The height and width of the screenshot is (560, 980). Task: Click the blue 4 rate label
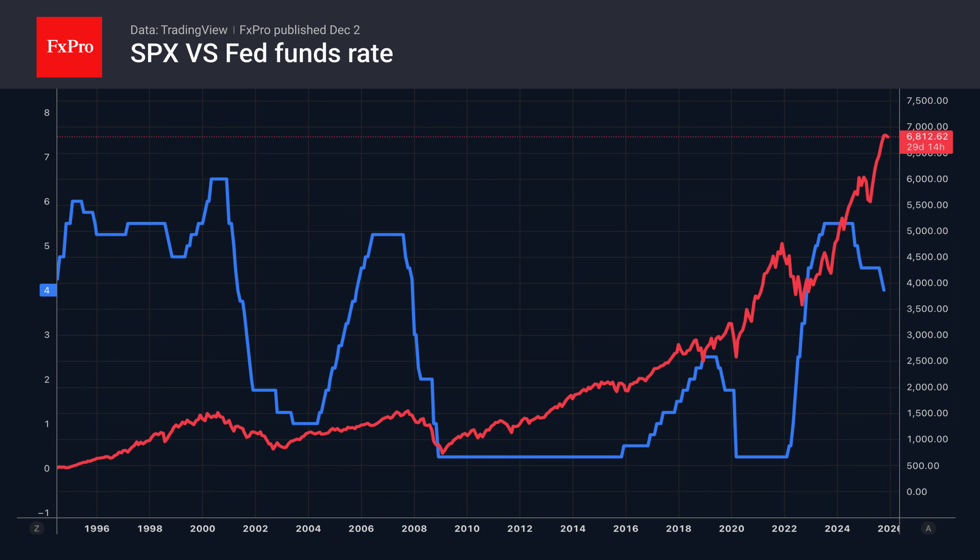pyautogui.click(x=47, y=290)
